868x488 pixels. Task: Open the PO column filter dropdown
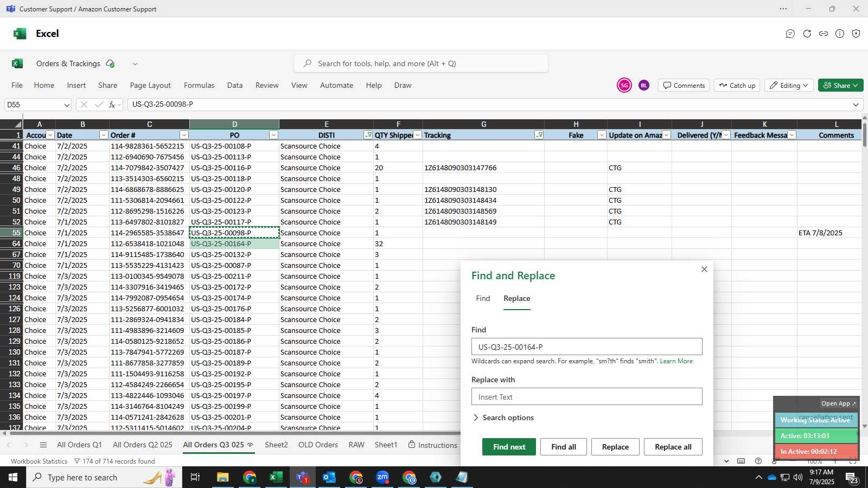tap(273, 135)
